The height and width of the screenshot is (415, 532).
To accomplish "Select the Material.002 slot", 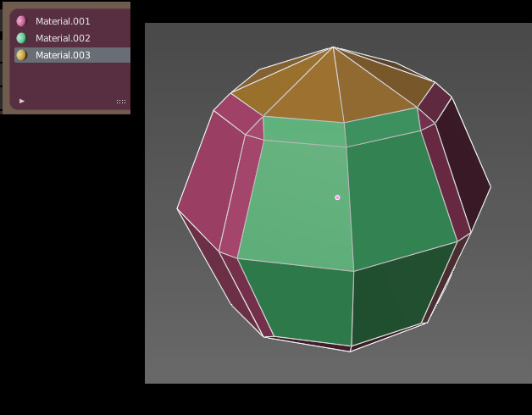I will pos(72,38).
